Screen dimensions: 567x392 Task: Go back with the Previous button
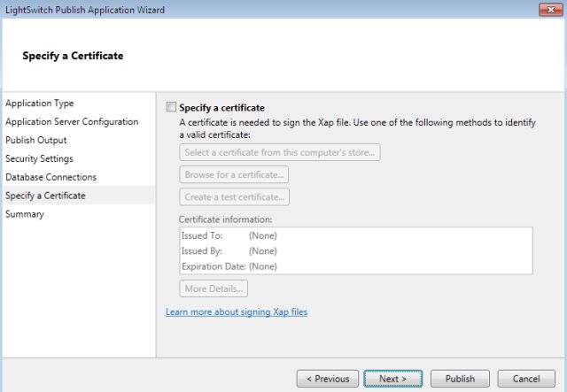(x=328, y=379)
